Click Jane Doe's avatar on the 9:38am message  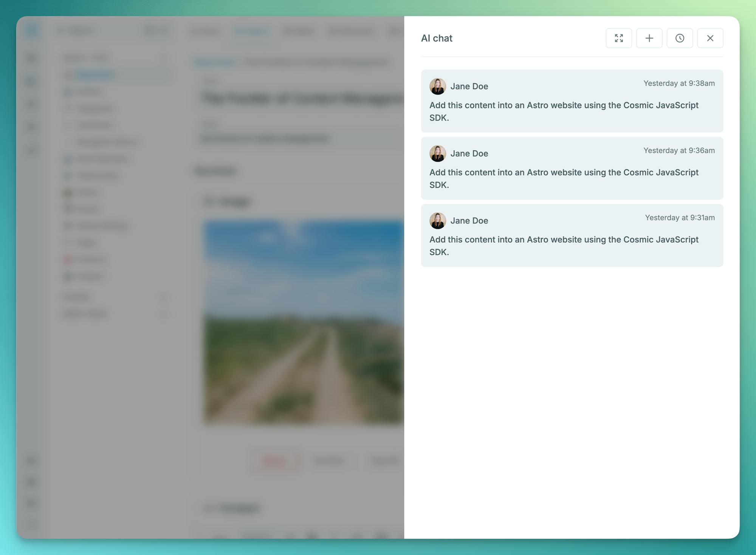437,86
